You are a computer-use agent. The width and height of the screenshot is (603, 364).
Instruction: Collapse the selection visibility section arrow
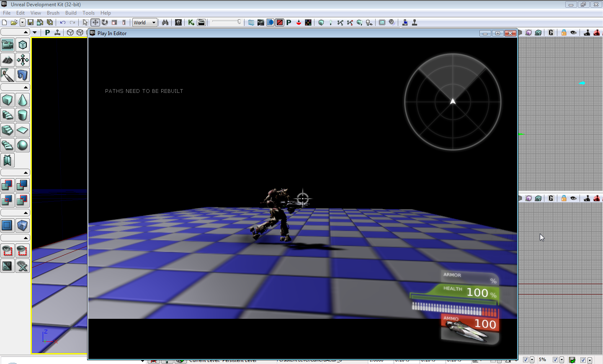tap(26, 238)
